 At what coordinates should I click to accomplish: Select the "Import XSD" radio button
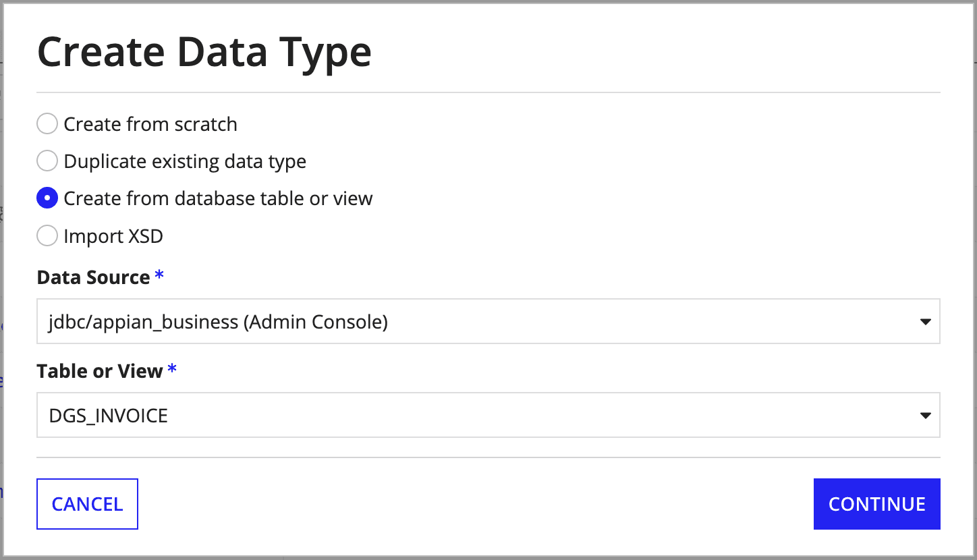47,236
